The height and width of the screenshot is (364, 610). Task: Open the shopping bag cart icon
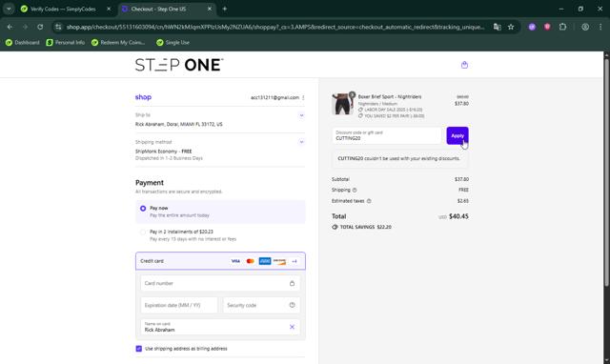coord(464,65)
